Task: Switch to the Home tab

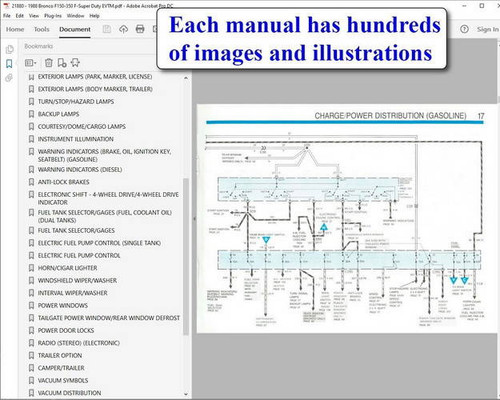Action: pos(15,29)
